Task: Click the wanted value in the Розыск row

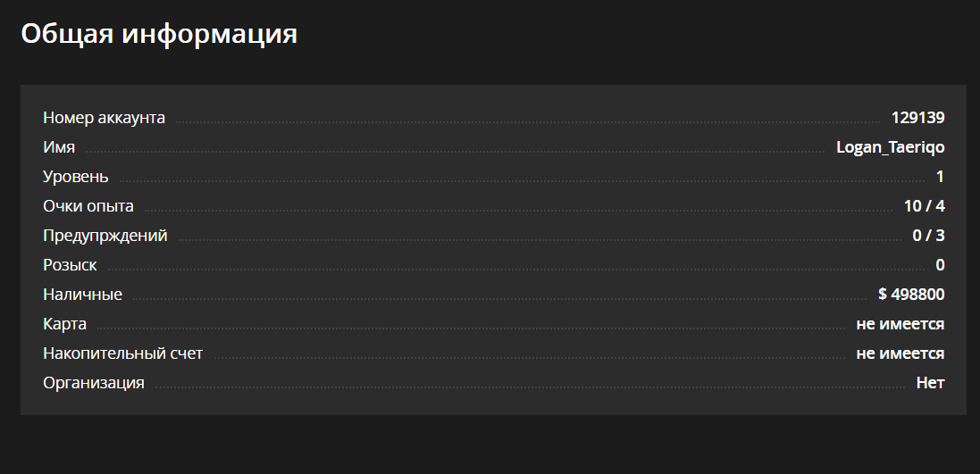Action: [940, 265]
